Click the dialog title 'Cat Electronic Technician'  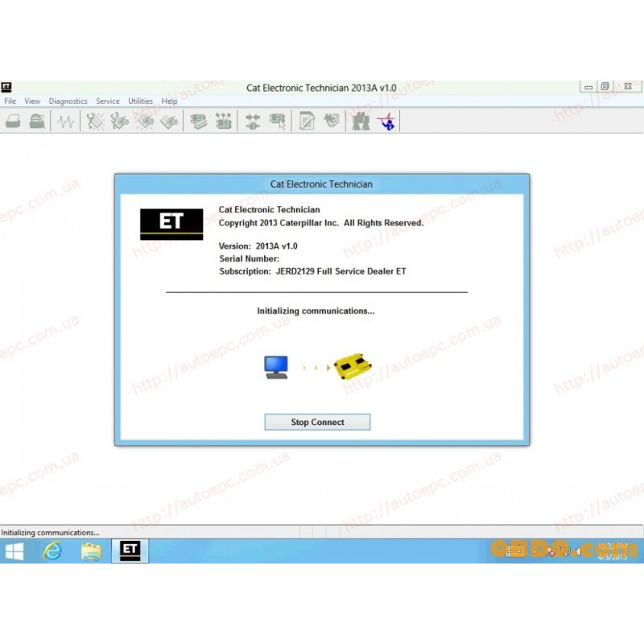(321, 184)
